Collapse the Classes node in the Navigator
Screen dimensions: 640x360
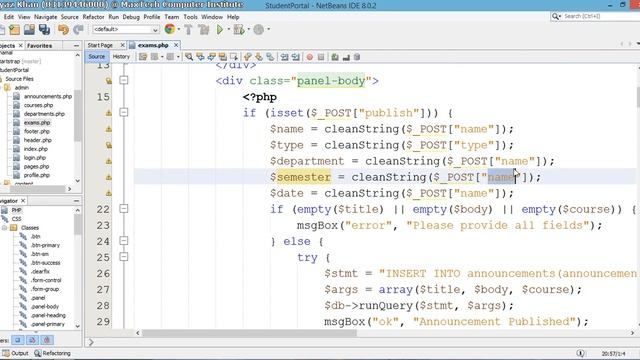[x=4, y=228]
